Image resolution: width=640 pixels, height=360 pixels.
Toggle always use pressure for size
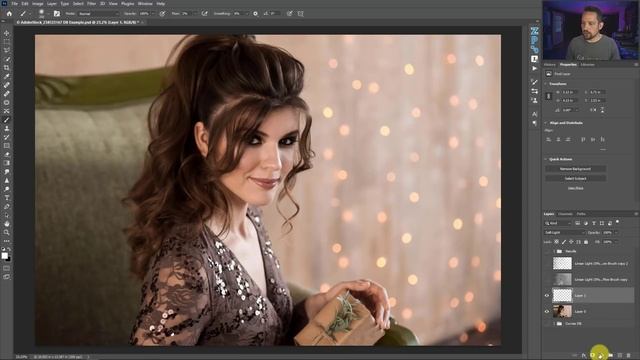[289, 13]
